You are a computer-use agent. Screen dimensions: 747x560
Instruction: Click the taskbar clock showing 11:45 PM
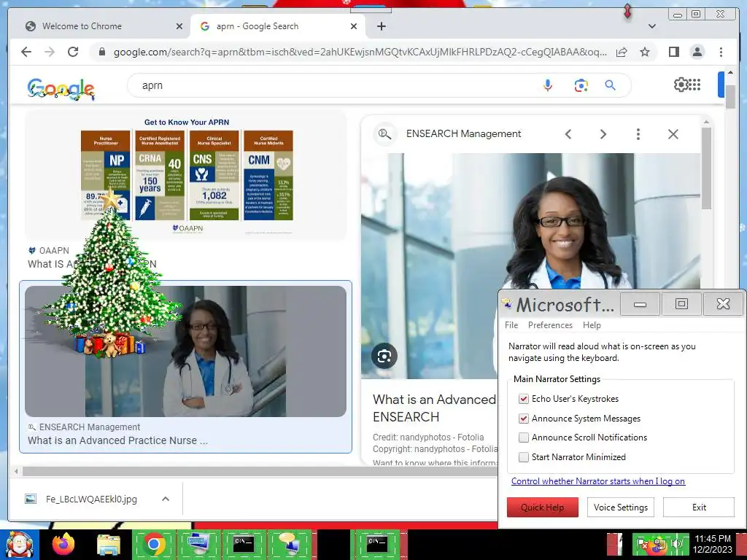[713, 544]
